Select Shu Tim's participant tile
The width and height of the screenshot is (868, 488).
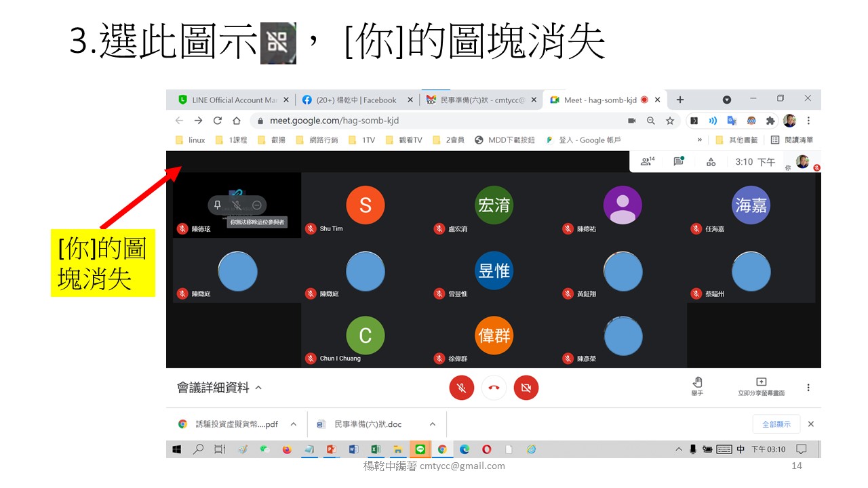tap(366, 205)
